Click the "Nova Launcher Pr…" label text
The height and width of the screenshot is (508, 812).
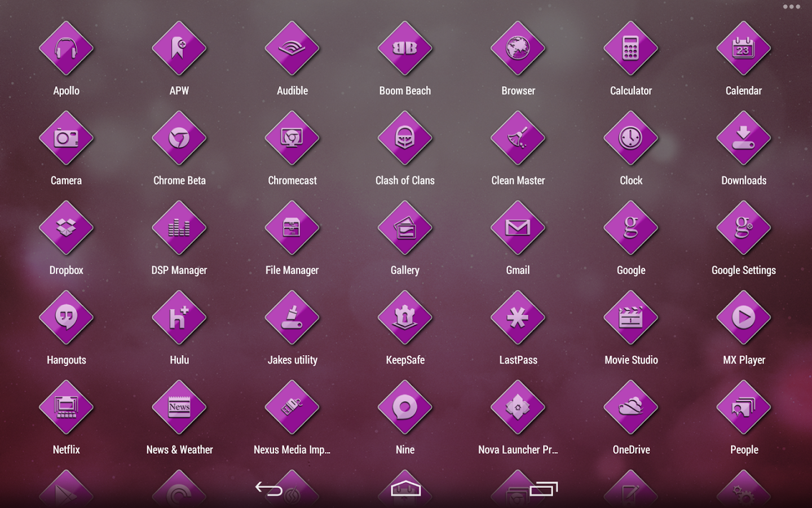(518, 450)
